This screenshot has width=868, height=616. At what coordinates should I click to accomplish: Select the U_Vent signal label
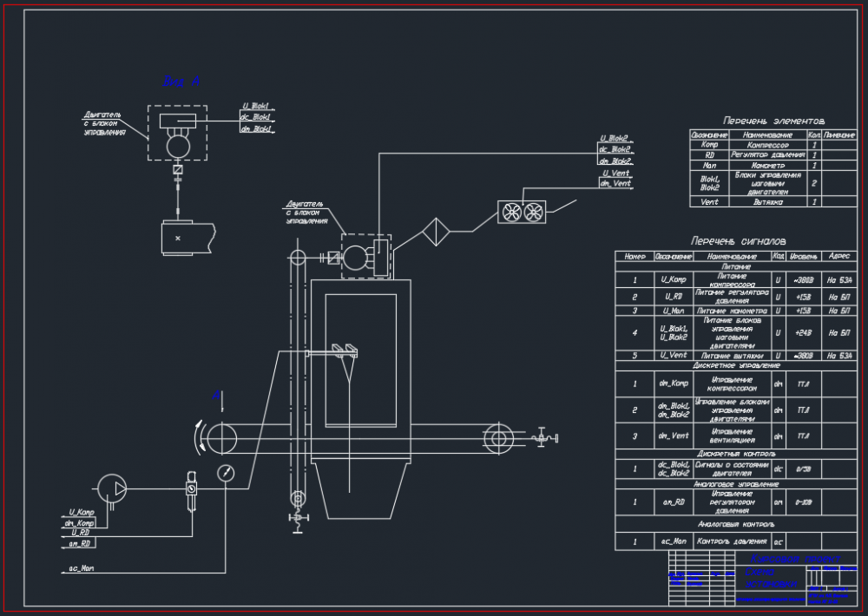616,174
